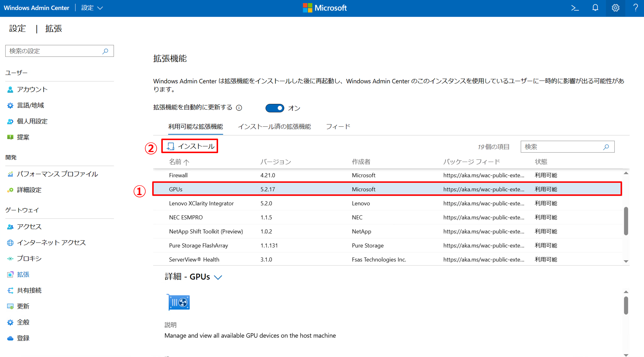The image size is (644, 357).
Task: Click the settings gear icon in header
Action: [615, 8]
